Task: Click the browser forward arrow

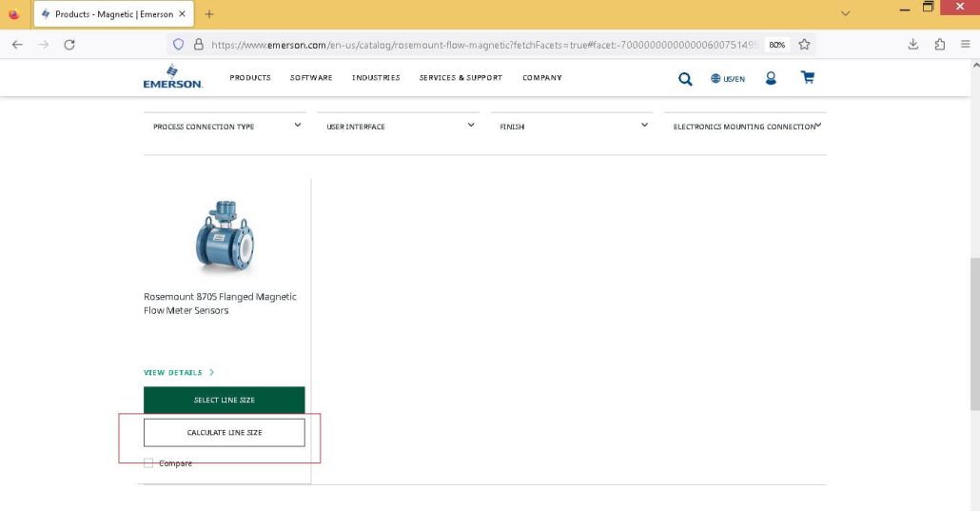Action: coord(43,45)
